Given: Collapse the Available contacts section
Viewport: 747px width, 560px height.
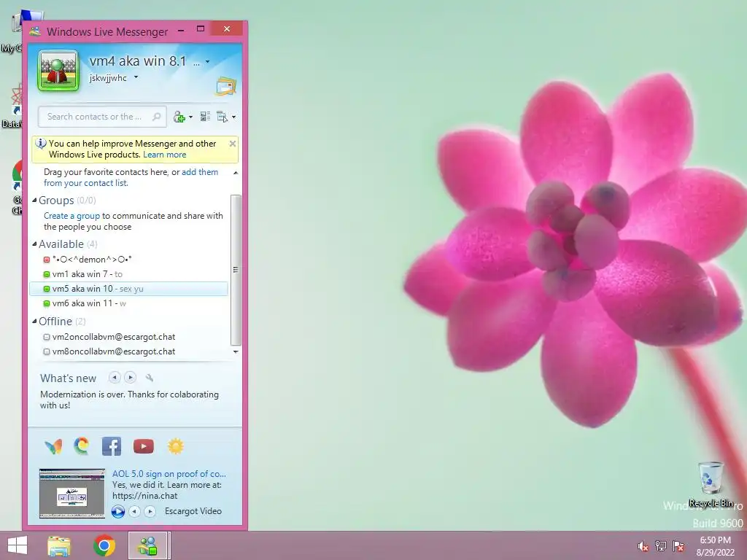Looking at the screenshot, I should (x=35, y=244).
